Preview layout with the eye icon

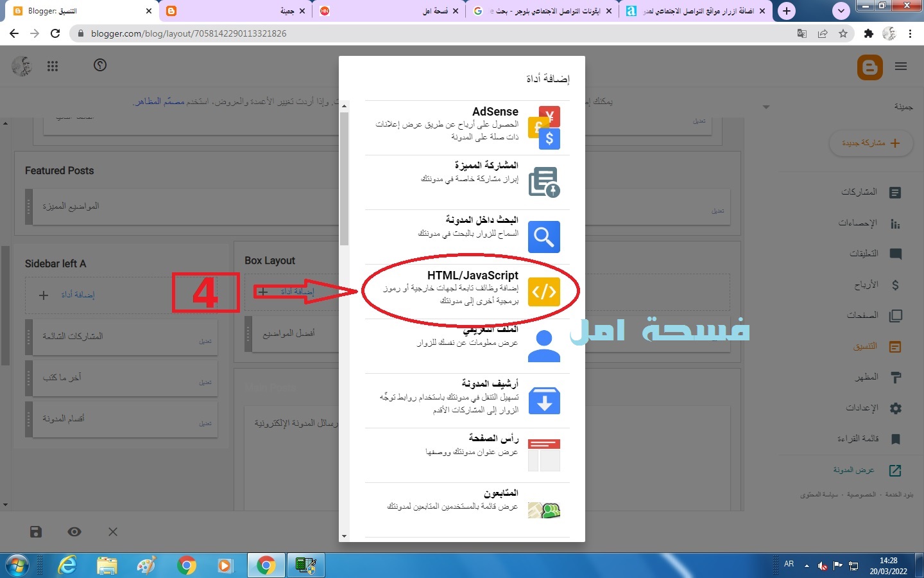point(74,532)
